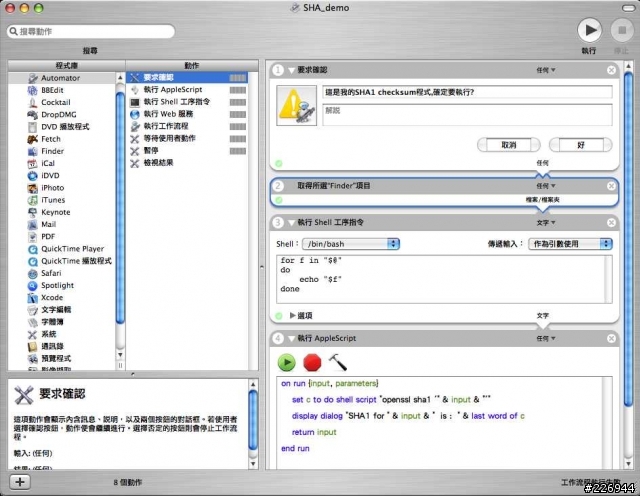Select the 文字編輯 library entry
Viewport: 640px width, 496px height.
pos(62,310)
